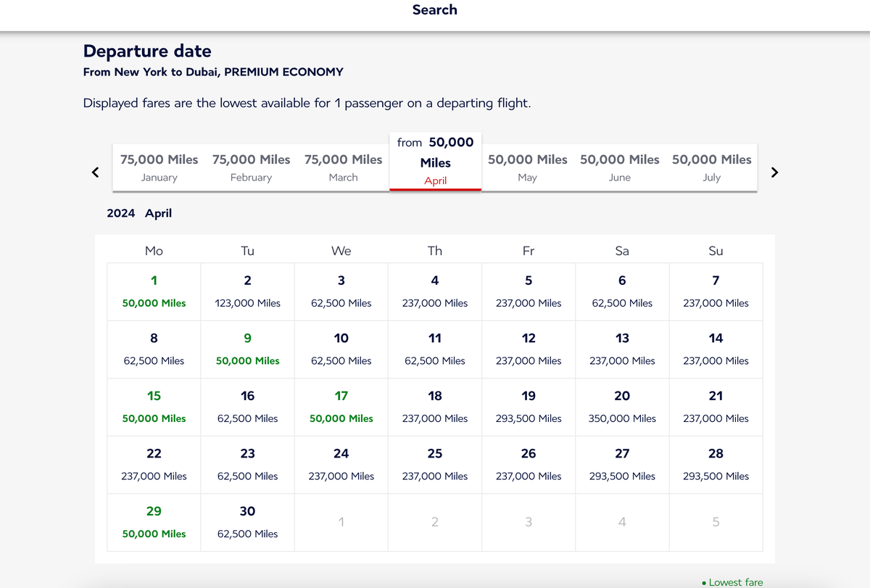Switch to the May fare tab
Viewport: 870px width, 588px height.
coord(527,167)
